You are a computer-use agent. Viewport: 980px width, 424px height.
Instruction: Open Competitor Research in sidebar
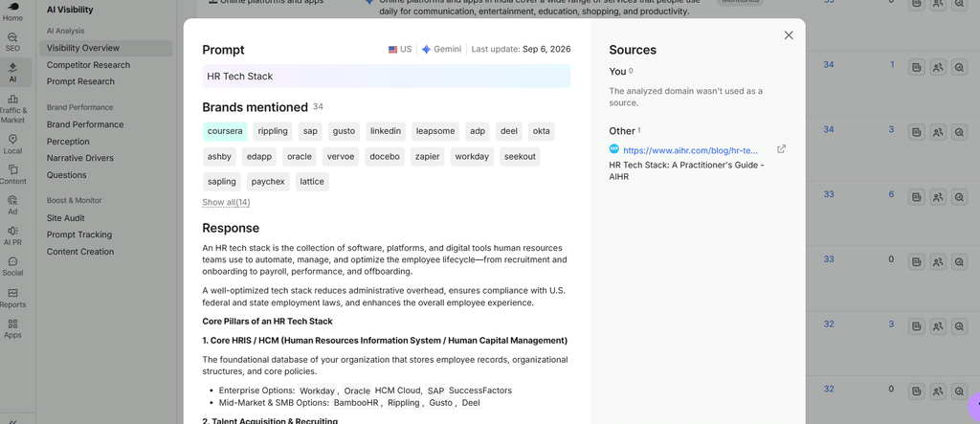tap(88, 65)
